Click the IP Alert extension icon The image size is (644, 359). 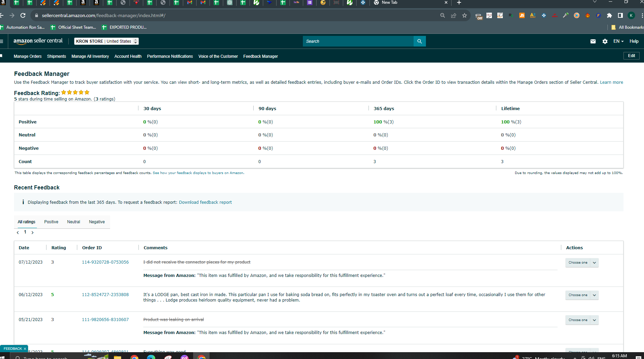[x=555, y=15]
